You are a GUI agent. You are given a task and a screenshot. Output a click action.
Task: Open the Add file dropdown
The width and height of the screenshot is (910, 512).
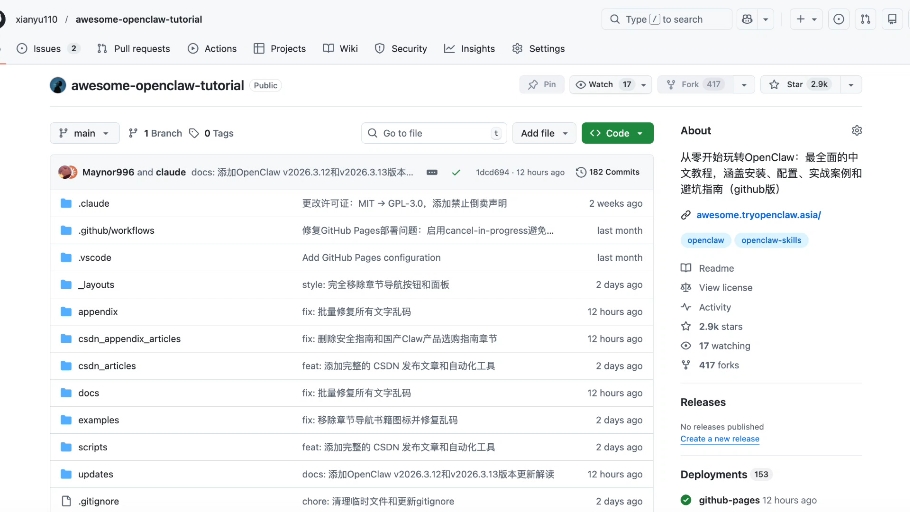click(x=544, y=133)
